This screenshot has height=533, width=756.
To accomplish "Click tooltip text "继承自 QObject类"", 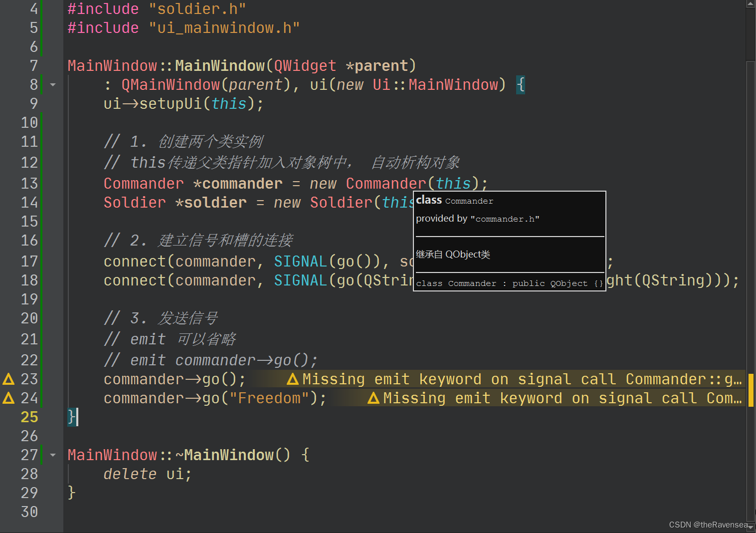I will (453, 255).
